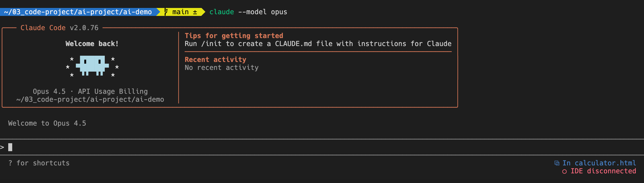Click the red circle IDE status icon
The width and height of the screenshot is (644, 183).
[564, 171]
